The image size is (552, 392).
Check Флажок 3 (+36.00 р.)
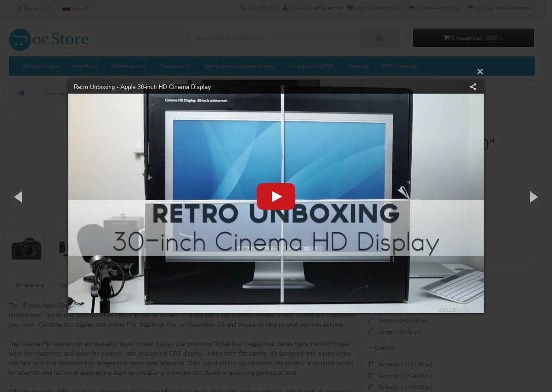(x=371, y=387)
